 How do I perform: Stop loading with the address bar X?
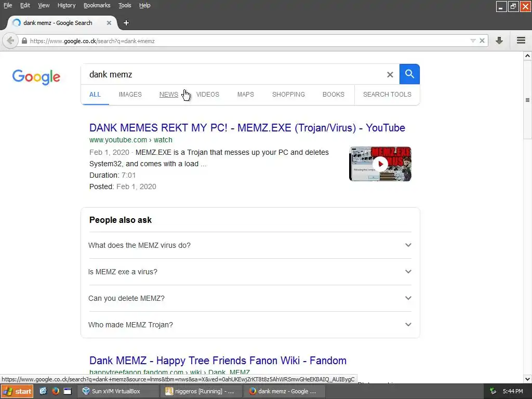pyautogui.click(x=482, y=41)
